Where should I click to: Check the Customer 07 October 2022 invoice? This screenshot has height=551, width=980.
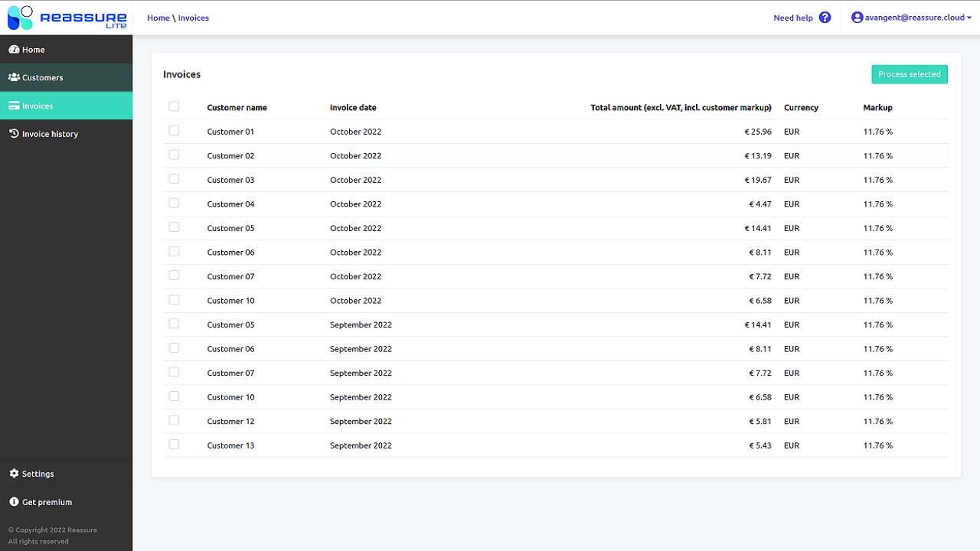pos(174,275)
